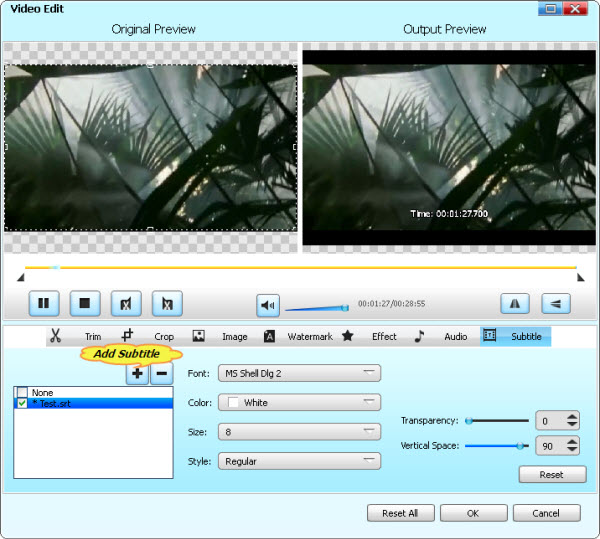Confirm edits with OK
The height and width of the screenshot is (539, 600).
(x=474, y=513)
